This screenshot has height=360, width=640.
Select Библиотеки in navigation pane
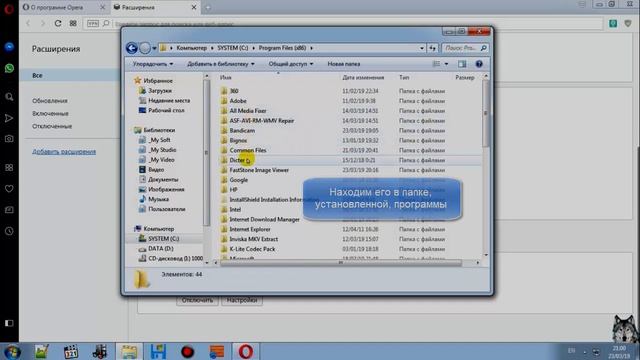159,130
